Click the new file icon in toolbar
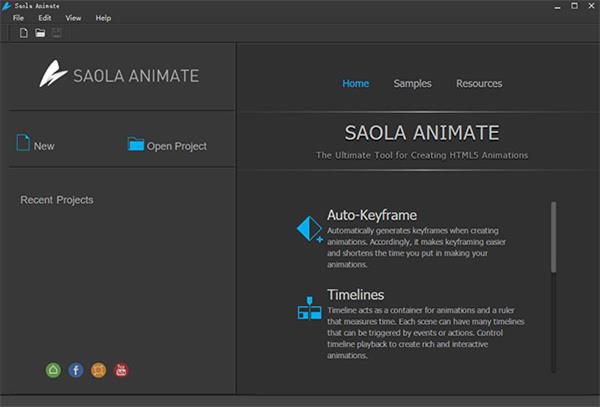600x407 pixels. tap(24, 33)
